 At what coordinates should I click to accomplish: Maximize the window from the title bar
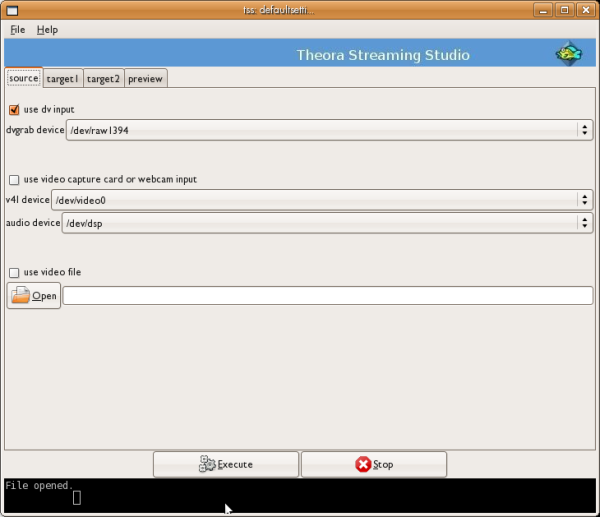pos(565,10)
